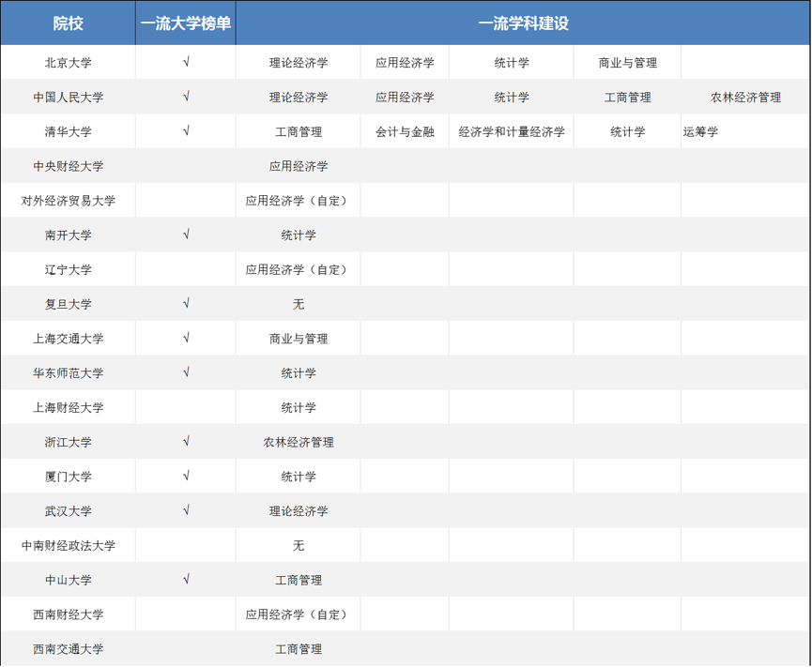The image size is (812, 667).
Task: Click 应用经济学（自定） in 对外经济贸易大学 row
Action: pyautogui.click(x=297, y=201)
